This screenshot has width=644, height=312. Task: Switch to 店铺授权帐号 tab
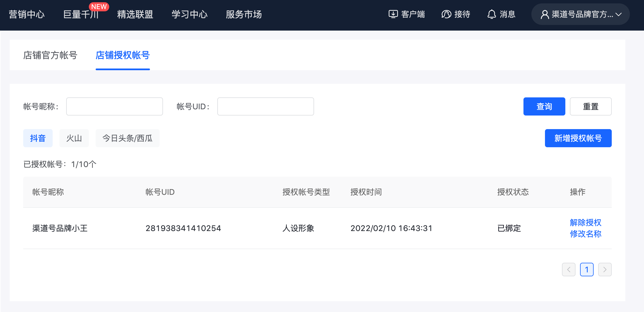[x=123, y=55]
